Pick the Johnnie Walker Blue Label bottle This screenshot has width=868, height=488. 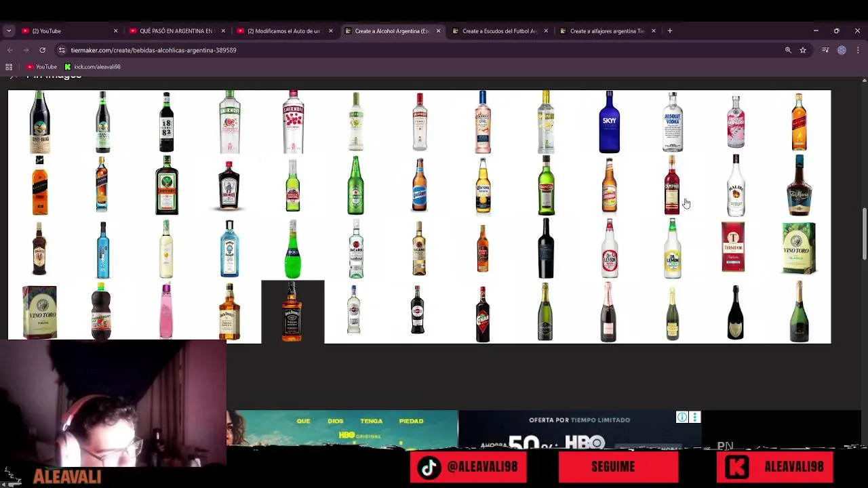click(102, 185)
